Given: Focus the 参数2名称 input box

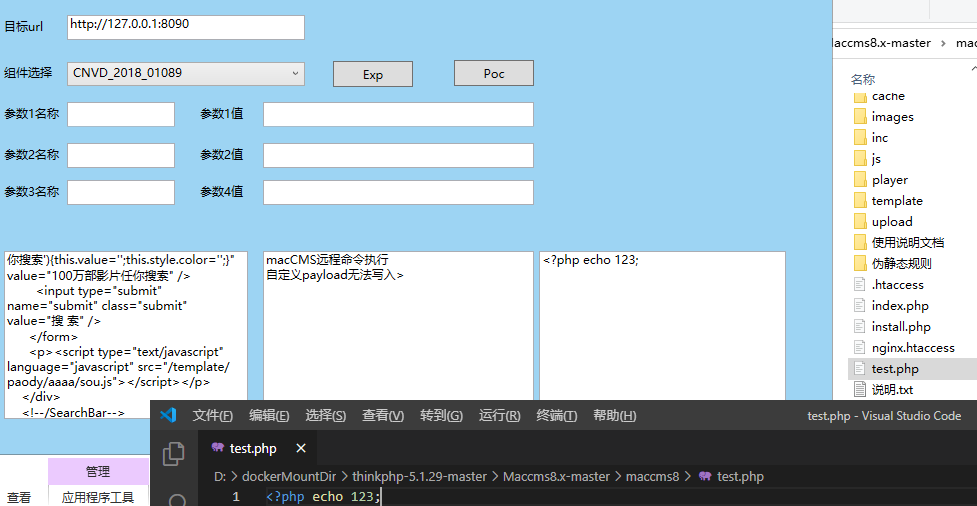Looking at the screenshot, I should [121, 155].
